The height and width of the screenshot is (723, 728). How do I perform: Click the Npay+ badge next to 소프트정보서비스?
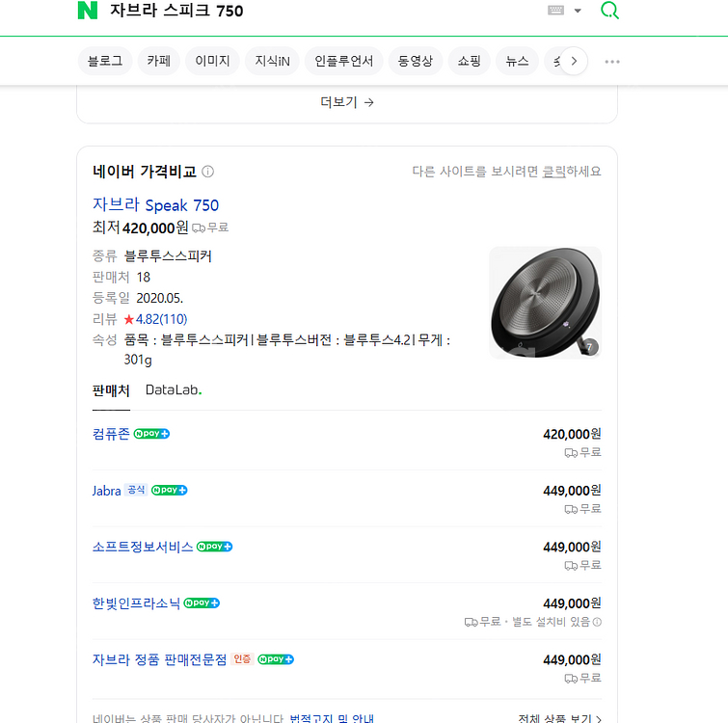pos(214,547)
